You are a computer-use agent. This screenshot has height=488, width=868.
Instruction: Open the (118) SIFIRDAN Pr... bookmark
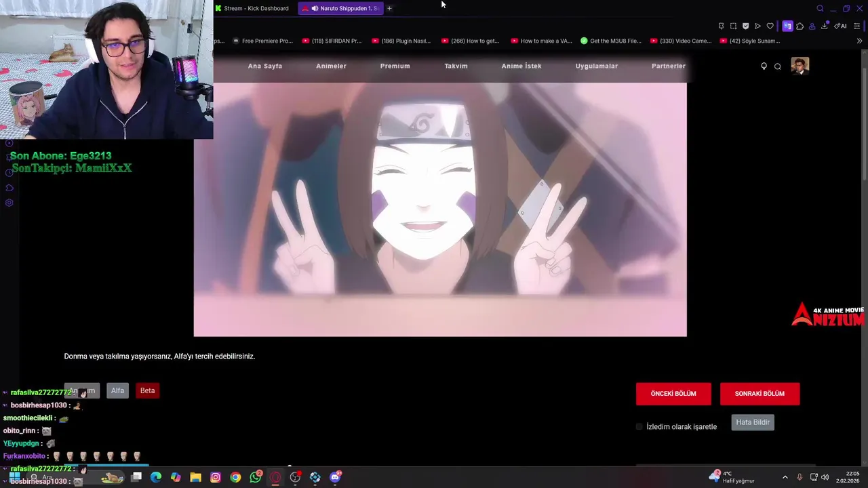tap(332, 41)
